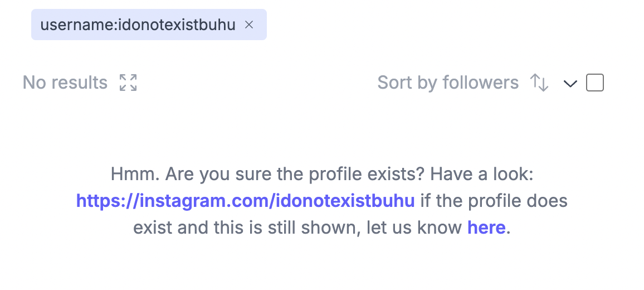Click the light-blue username filter chip
This screenshot has width=644, height=290.
[x=149, y=25]
